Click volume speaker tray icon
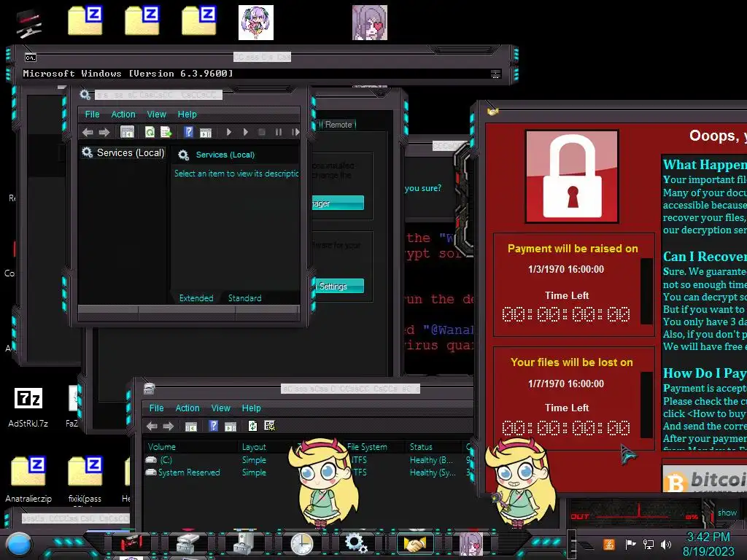This screenshot has width=747, height=560. [x=666, y=544]
